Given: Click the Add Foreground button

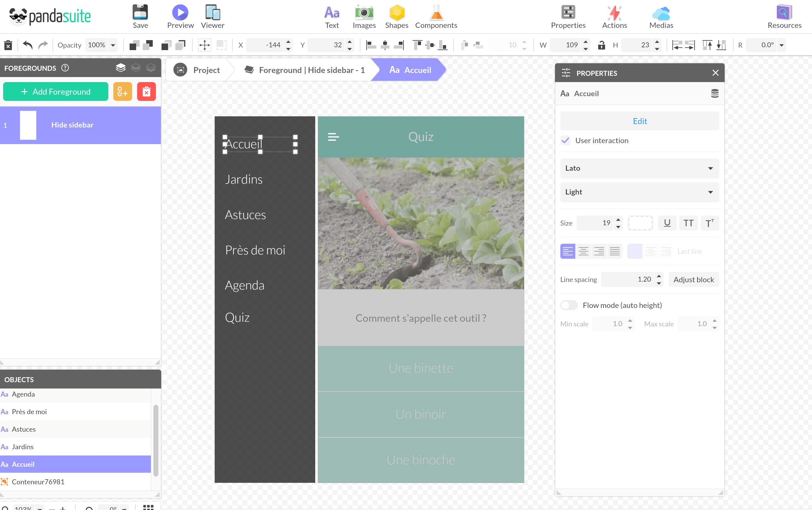Looking at the screenshot, I should [56, 91].
